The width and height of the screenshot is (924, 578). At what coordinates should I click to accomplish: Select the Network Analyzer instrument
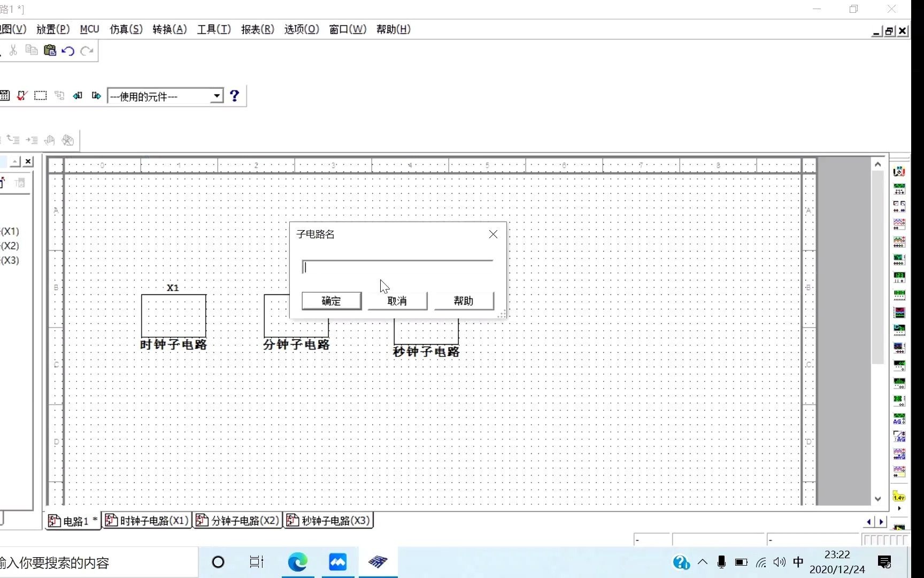tap(899, 401)
